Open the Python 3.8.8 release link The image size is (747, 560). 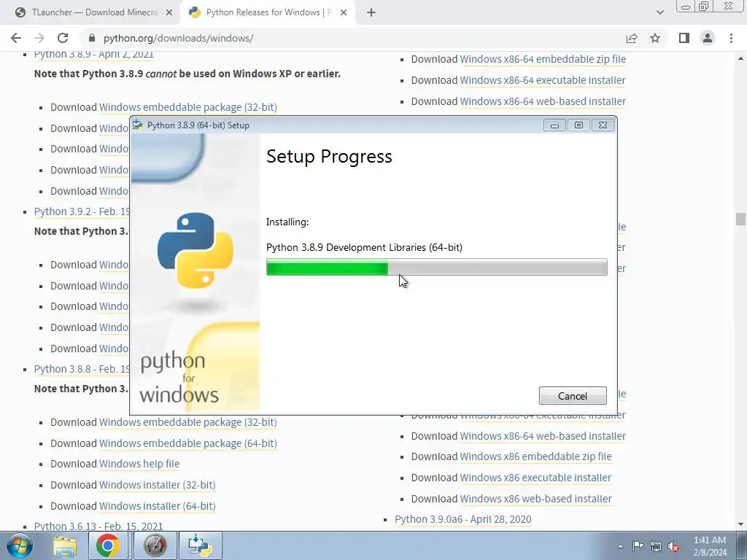(x=82, y=369)
